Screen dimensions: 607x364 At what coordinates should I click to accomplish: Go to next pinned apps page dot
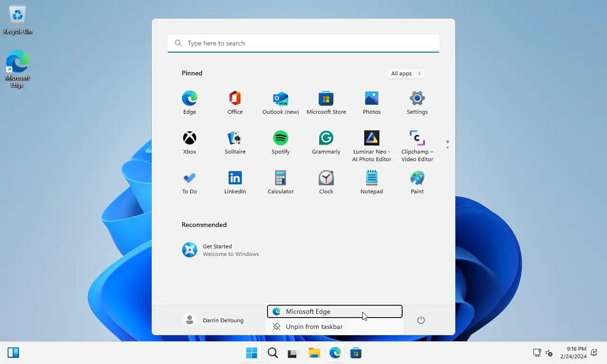pos(447,147)
